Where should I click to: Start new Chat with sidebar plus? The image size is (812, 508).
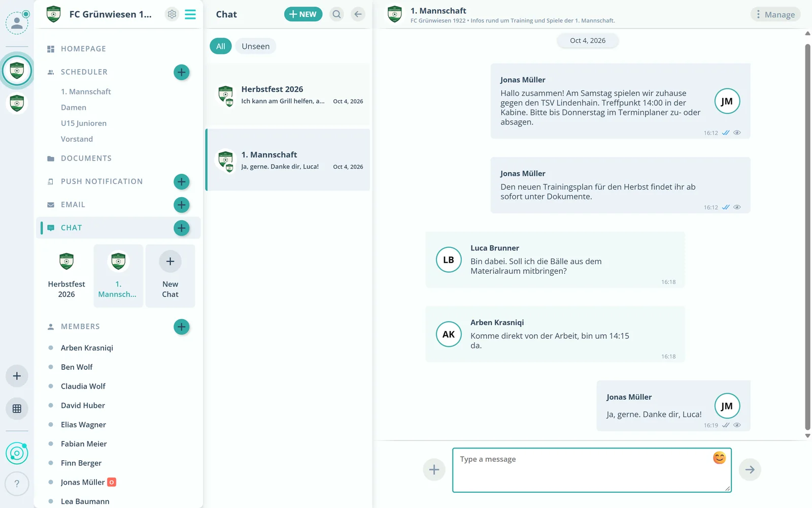click(x=182, y=228)
